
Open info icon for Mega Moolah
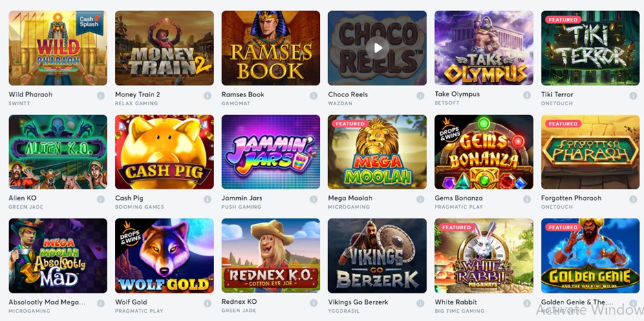click(x=420, y=199)
